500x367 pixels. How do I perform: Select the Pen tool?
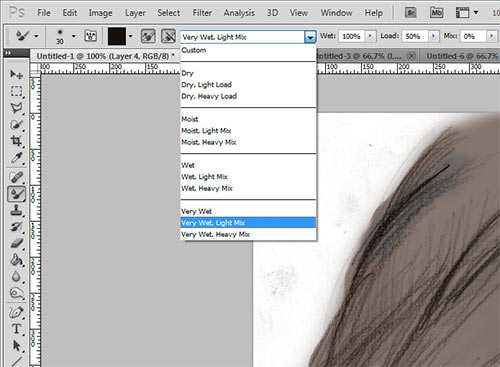click(x=16, y=312)
